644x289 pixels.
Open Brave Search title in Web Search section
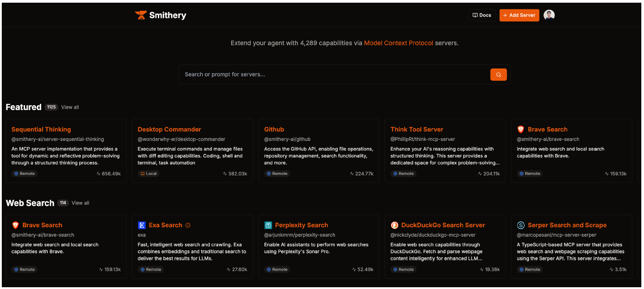pos(42,225)
